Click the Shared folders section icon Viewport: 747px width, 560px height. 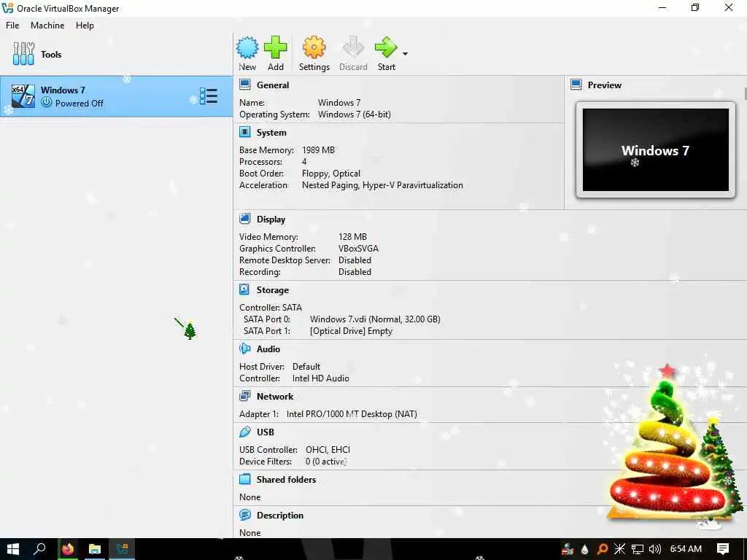(245, 479)
